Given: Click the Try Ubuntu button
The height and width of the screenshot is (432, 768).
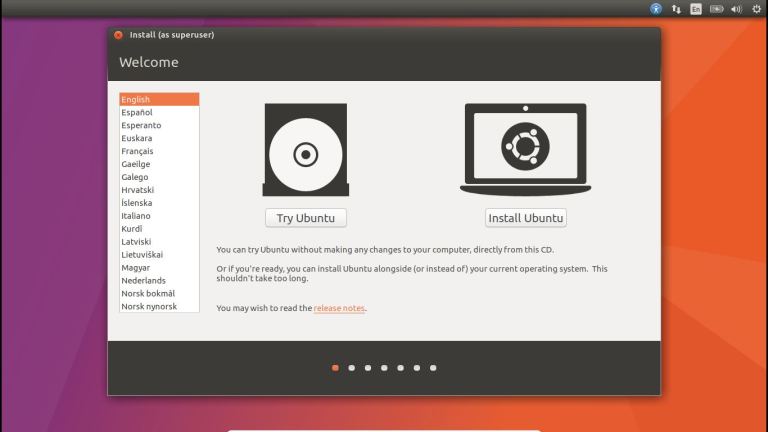Looking at the screenshot, I should click(x=306, y=218).
